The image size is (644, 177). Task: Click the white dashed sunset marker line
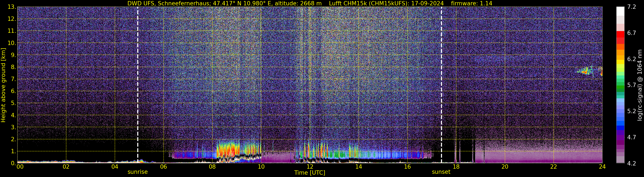pyautogui.click(x=441, y=85)
